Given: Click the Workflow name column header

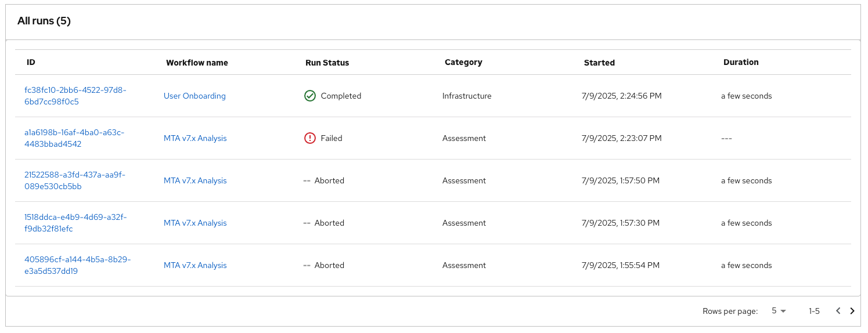Looking at the screenshot, I should coord(197,63).
